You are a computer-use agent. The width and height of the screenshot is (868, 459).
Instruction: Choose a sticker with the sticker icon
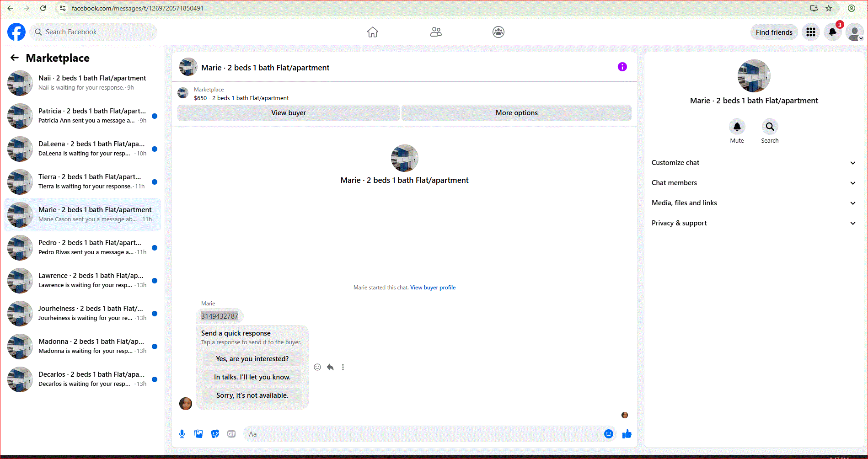point(215,434)
